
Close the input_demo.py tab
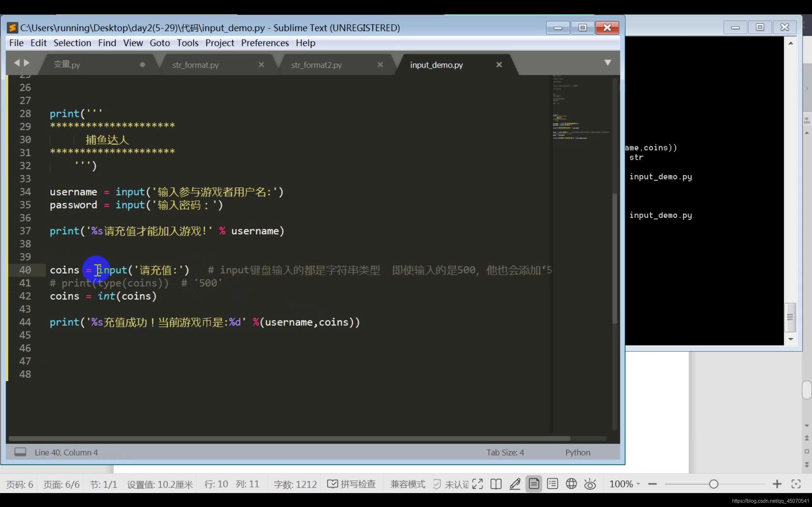(499, 64)
